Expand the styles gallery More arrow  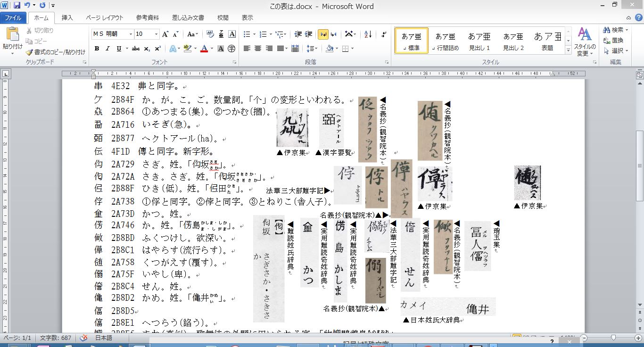(x=568, y=50)
